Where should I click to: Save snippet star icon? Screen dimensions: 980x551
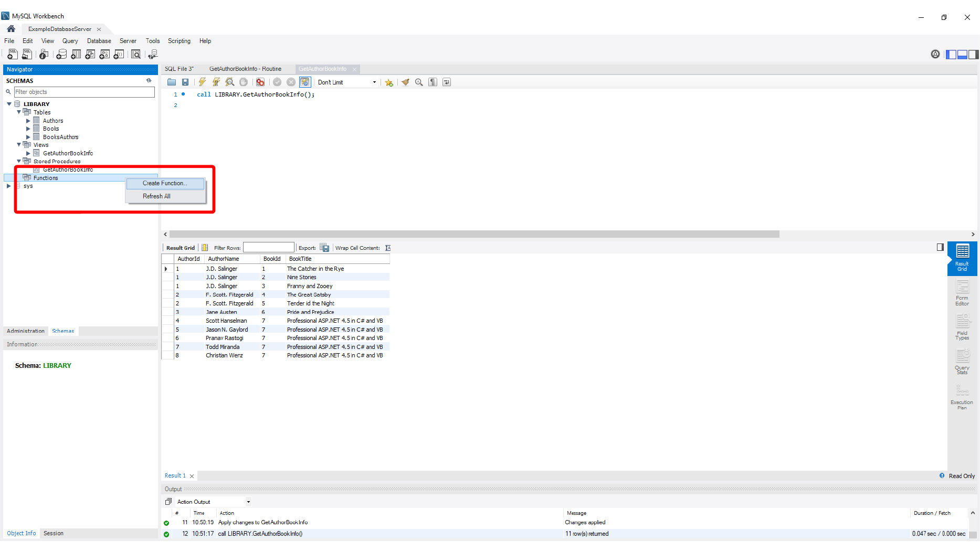[x=389, y=82]
